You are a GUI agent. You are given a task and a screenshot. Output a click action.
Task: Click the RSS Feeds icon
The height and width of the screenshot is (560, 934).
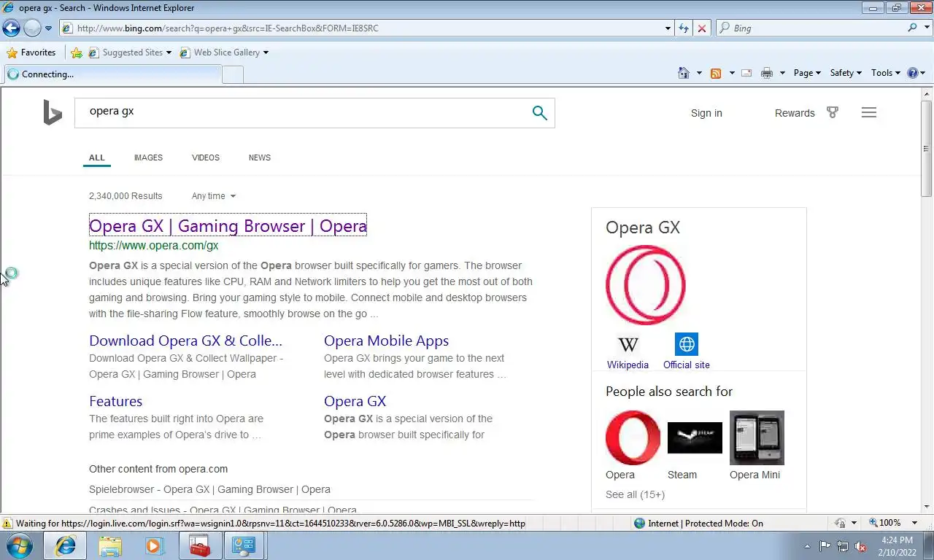(x=716, y=73)
